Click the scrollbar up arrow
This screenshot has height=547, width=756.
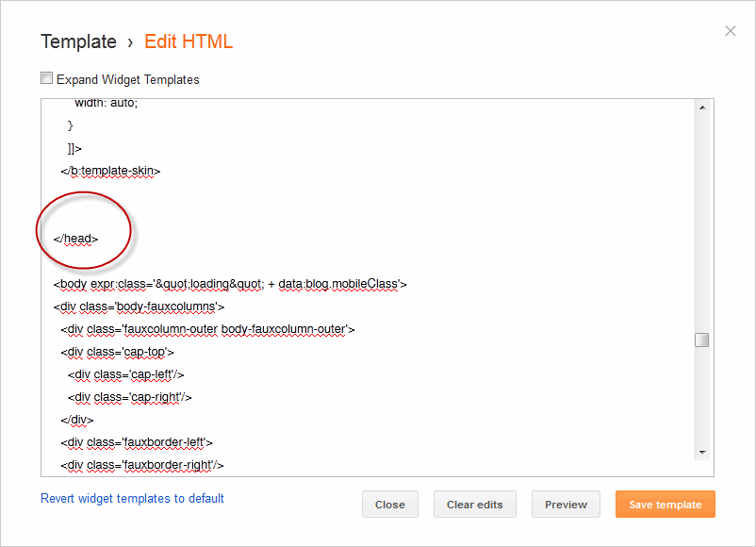(x=701, y=108)
